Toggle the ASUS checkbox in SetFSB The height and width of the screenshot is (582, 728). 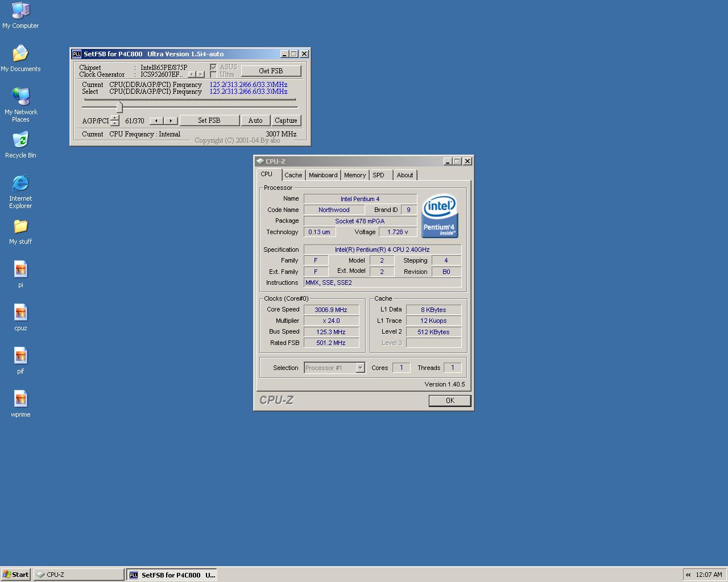pyautogui.click(x=213, y=67)
